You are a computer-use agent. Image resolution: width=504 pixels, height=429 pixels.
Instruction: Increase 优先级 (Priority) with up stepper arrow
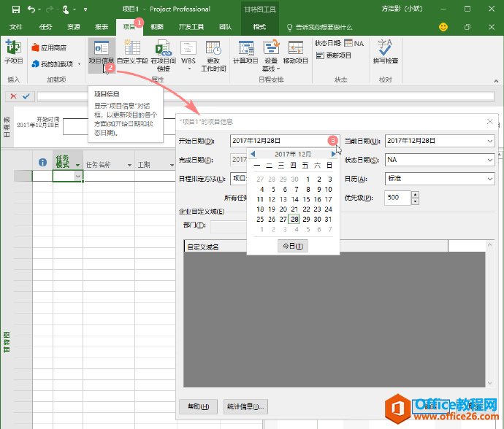click(x=415, y=195)
